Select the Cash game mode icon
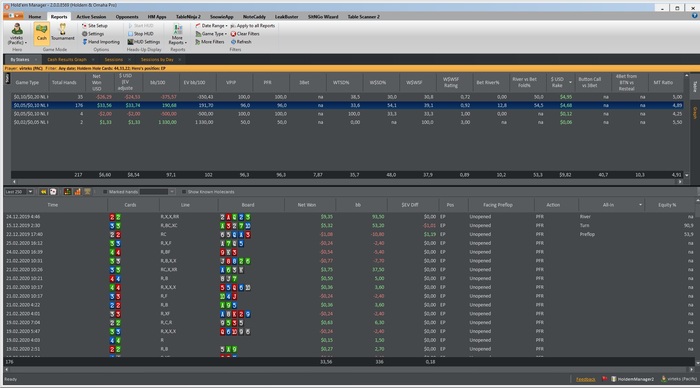Image resolution: width=700 pixels, height=388 pixels. coord(42,33)
